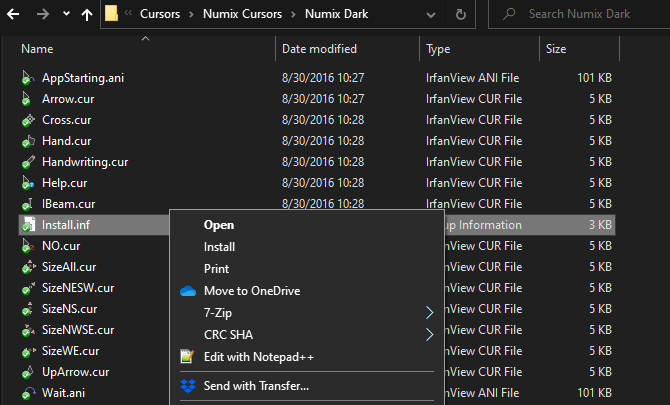Select the SizeAll.cur file icon
The width and height of the screenshot is (670, 405).
pos(28,267)
